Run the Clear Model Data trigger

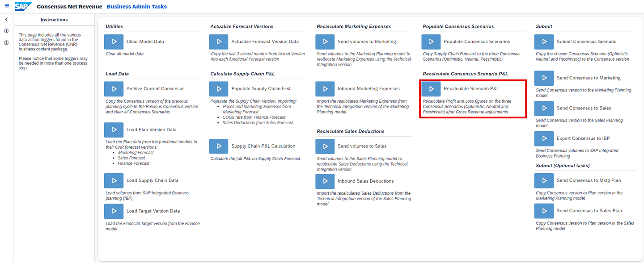coord(114,42)
